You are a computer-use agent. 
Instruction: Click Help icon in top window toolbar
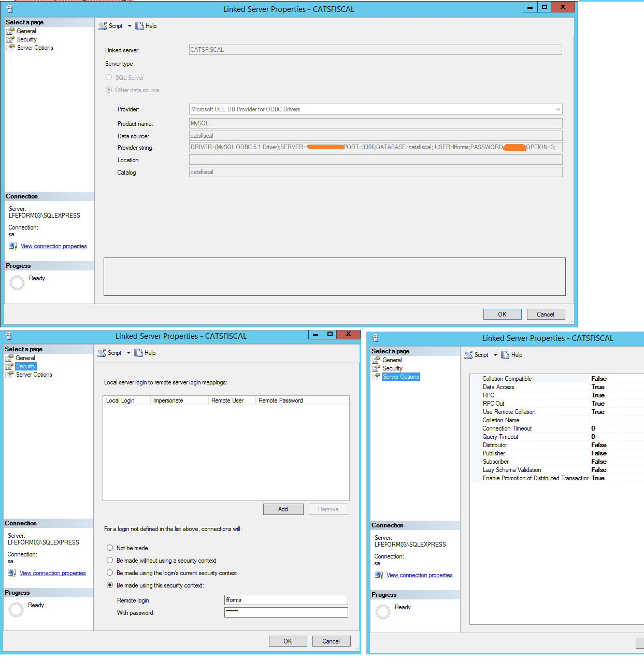[x=139, y=26]
